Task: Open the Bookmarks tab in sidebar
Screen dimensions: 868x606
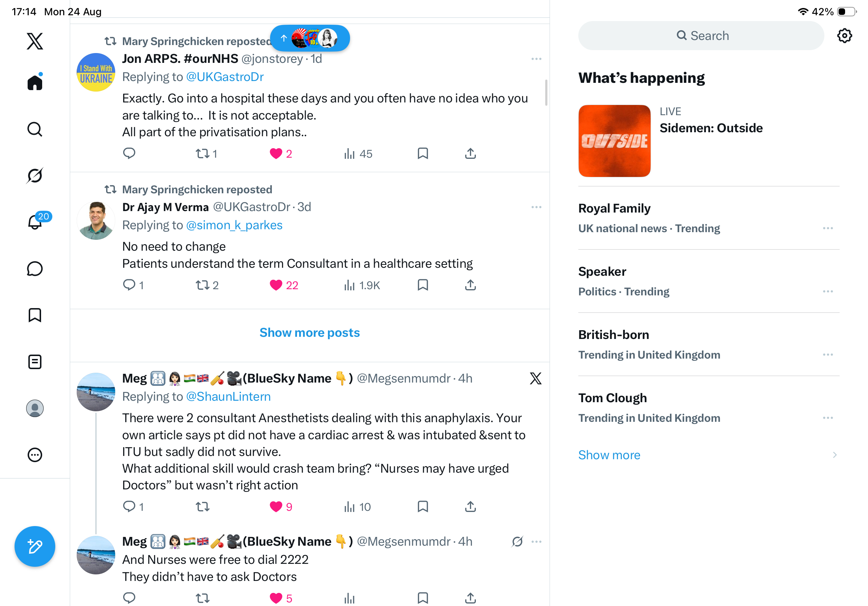Action: click(x=35, y=315)
